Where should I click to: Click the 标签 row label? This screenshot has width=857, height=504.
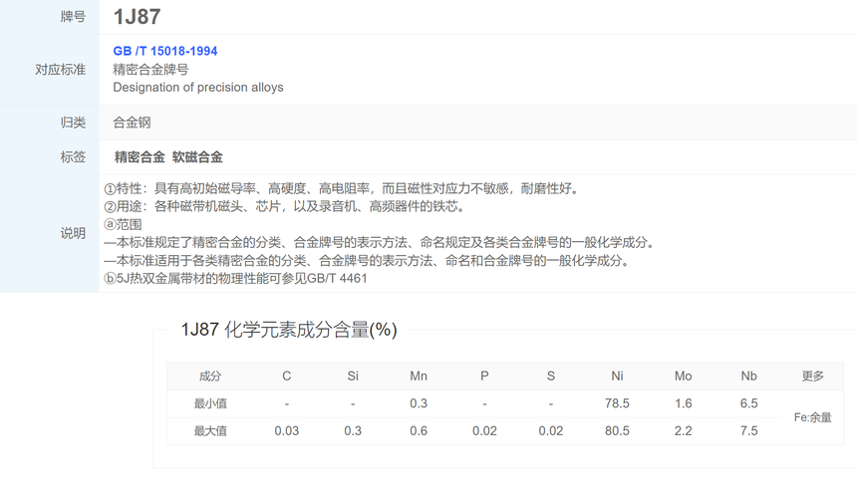tap(73, 157)
